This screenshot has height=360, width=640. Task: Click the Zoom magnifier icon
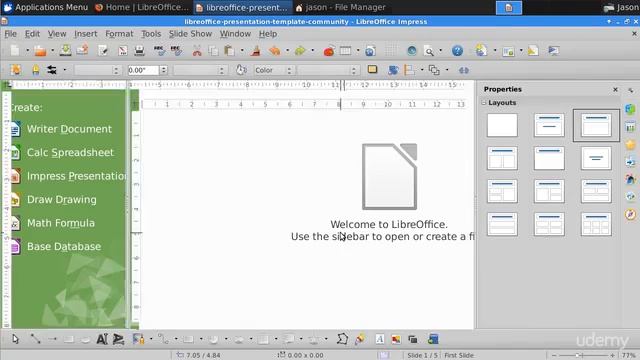429,51
